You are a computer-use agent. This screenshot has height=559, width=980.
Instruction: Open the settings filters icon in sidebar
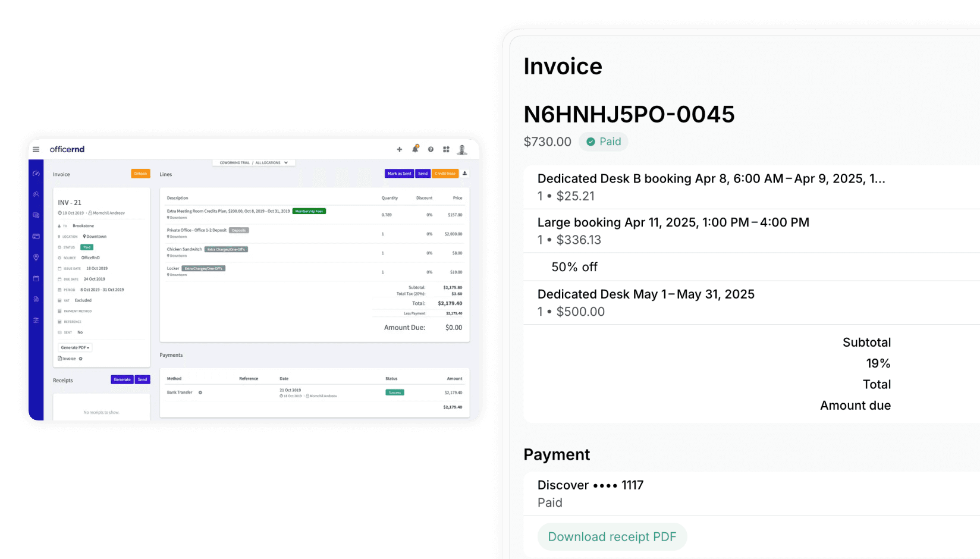[x=35, y=321]
